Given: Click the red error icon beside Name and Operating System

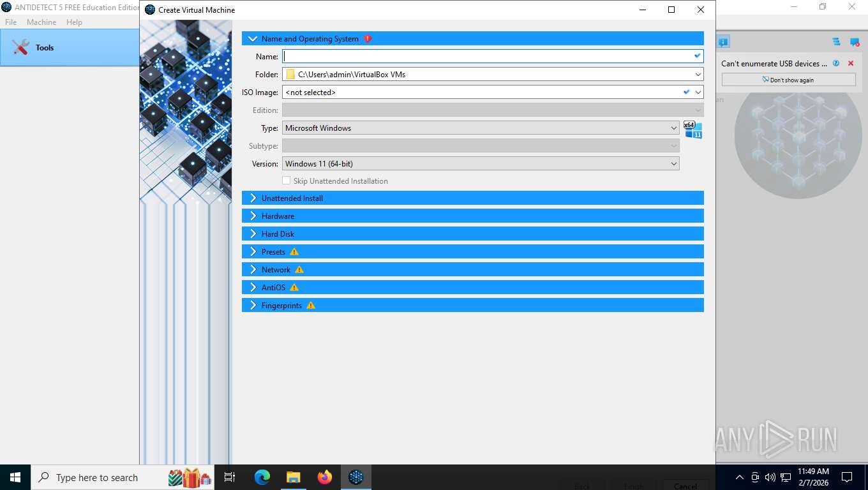Looking at the screenshot, I should (368, 38).
